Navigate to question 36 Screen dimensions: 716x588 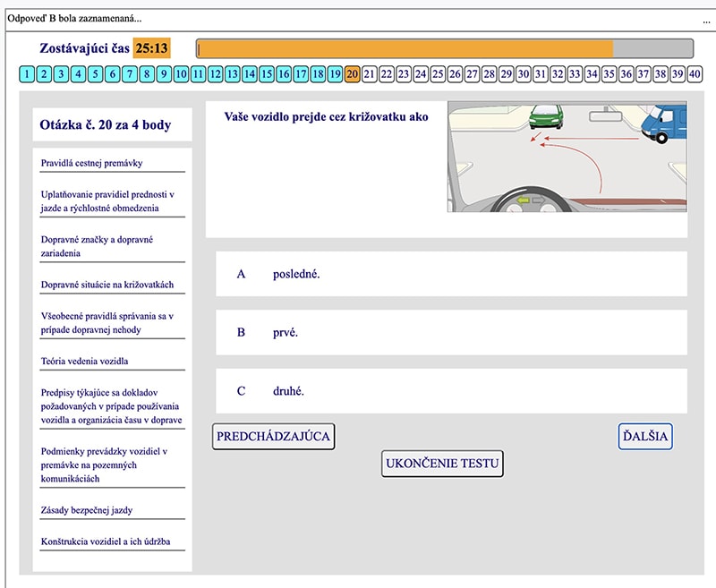click(x=626, y=74)
